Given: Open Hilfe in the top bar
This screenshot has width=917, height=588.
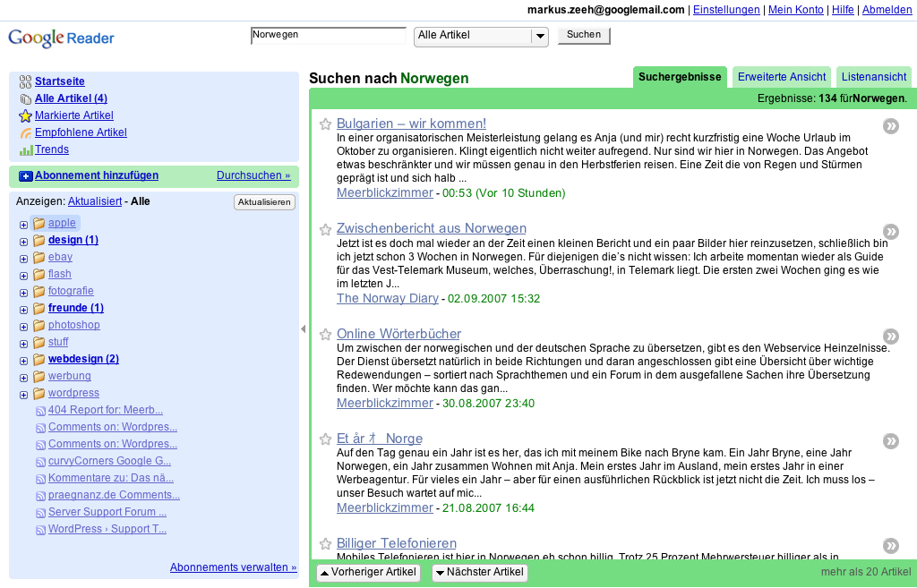Looking at the screenshot, I should [843, 10].
